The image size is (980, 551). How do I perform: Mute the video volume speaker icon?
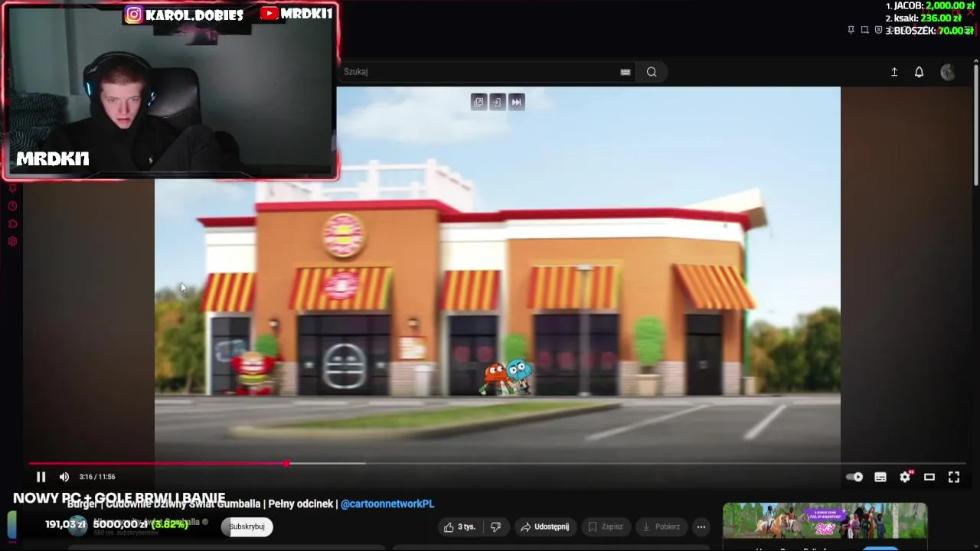pos(64,477)
